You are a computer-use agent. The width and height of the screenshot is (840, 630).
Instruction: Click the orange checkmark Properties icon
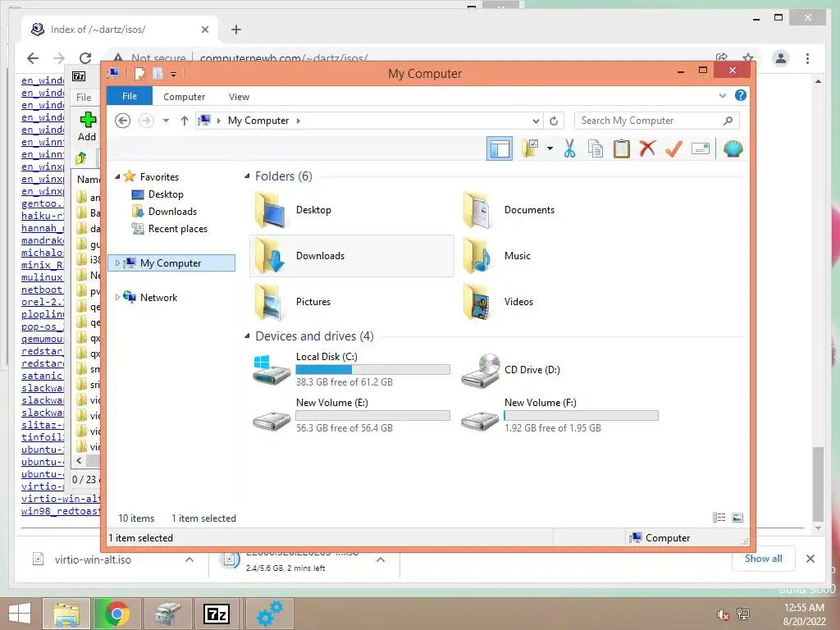click(x=673, y=148)
